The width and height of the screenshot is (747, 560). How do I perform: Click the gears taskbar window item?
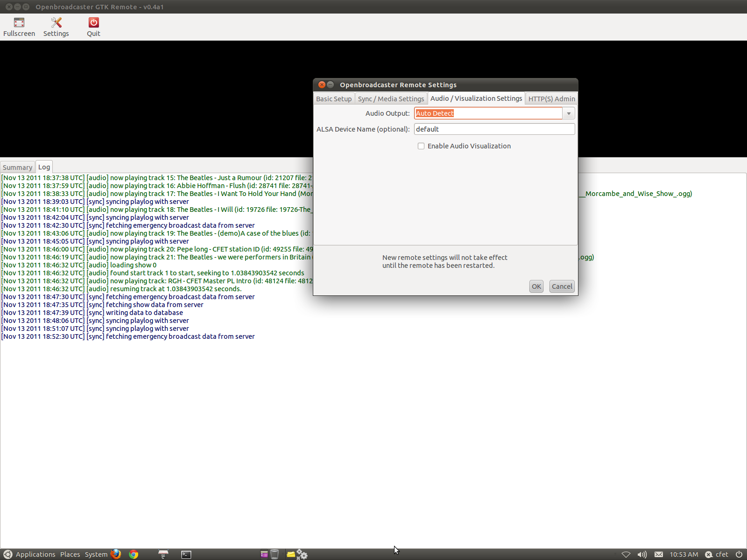point(302,554)
